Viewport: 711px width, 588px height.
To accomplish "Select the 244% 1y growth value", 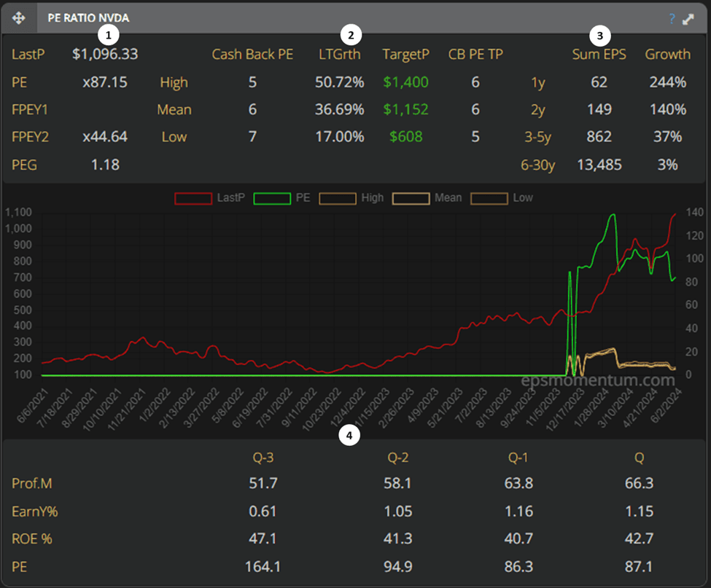I will pos(668,82).
